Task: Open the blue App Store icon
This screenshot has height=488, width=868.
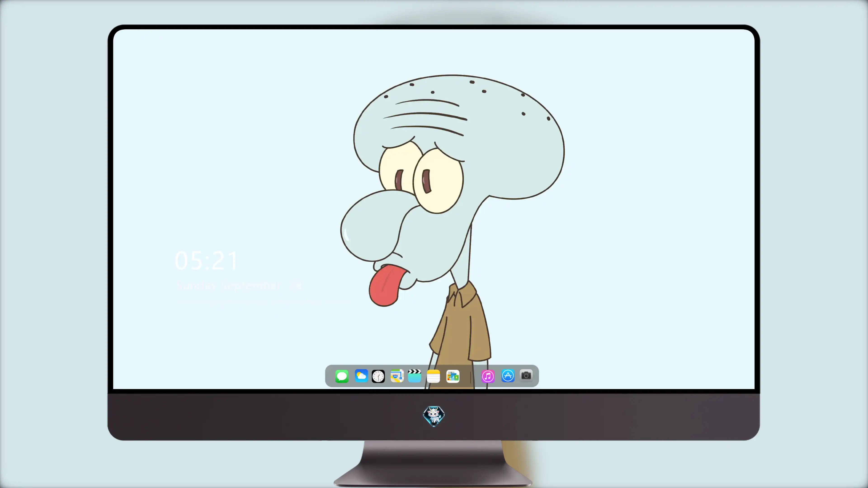Action: click(508, 376)
